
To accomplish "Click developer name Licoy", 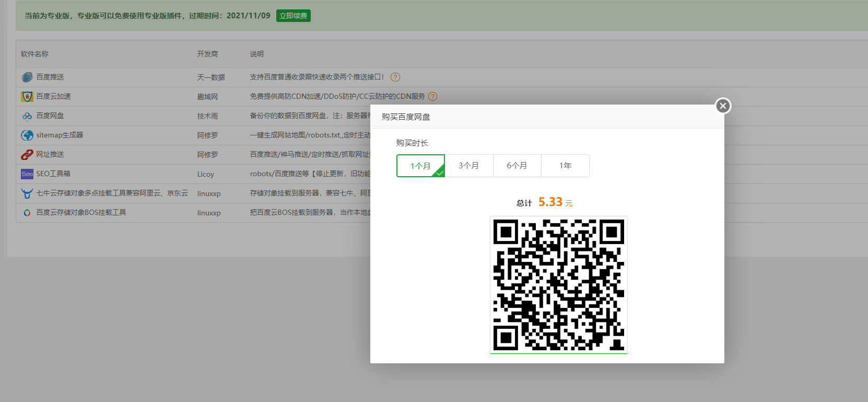I will 206,174.
